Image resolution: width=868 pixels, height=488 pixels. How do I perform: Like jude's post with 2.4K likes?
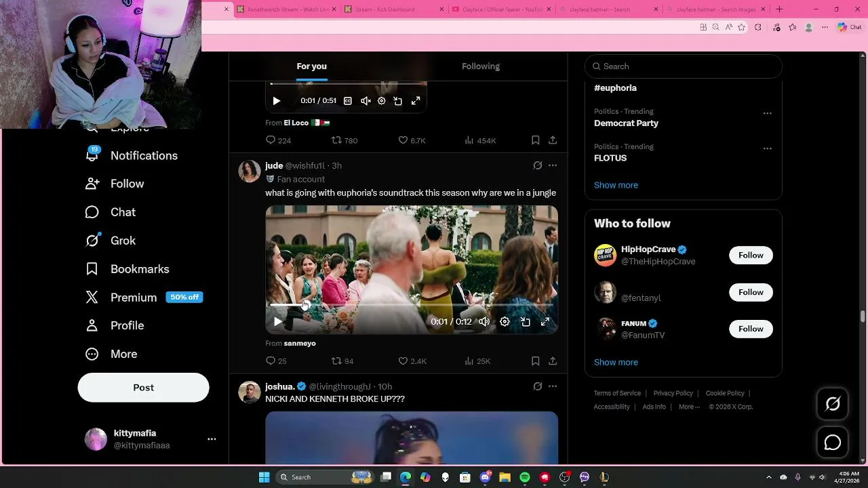pyautogui.click(x=412, y=361)
